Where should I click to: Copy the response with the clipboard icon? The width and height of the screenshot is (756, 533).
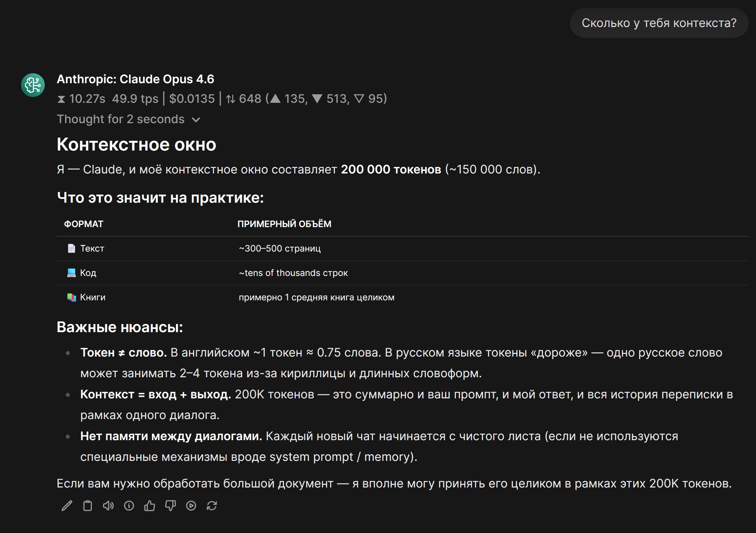coord(88,506)
